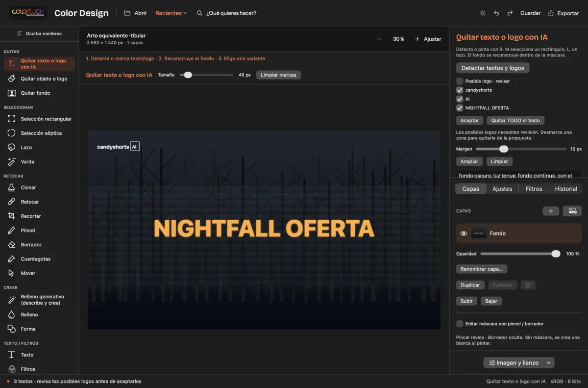Toggle the light/dark theme sun icon

coord(483,13)
